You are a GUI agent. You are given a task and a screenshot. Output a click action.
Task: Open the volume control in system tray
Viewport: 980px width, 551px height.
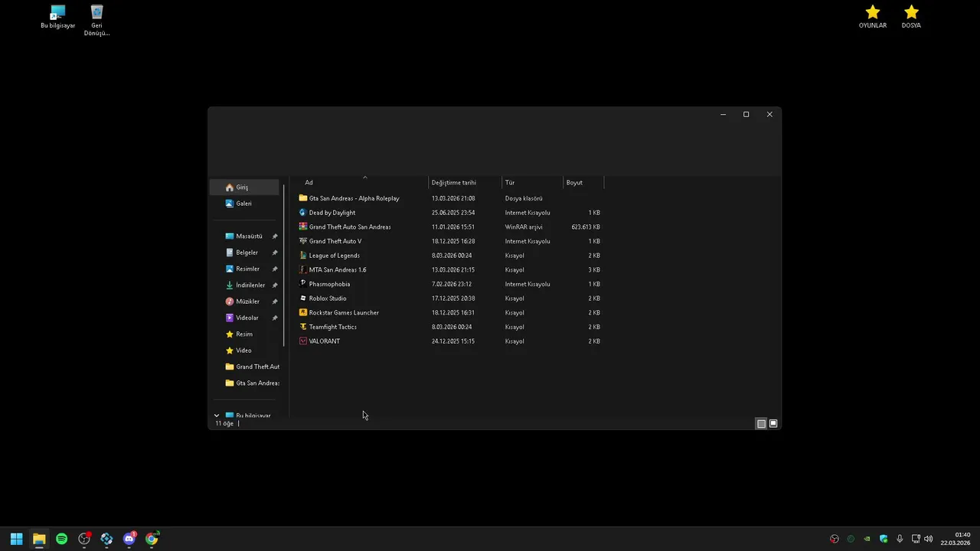coord(929,539)
